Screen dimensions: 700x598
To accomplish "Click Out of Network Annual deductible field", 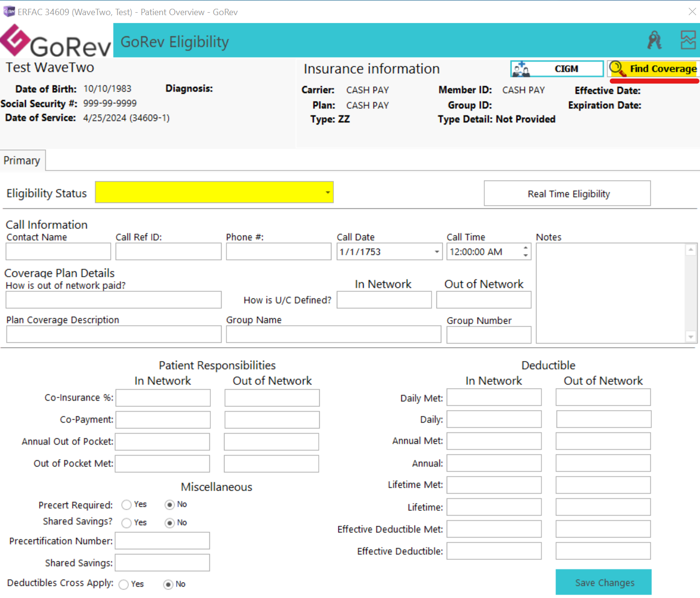I will point(603,463).
